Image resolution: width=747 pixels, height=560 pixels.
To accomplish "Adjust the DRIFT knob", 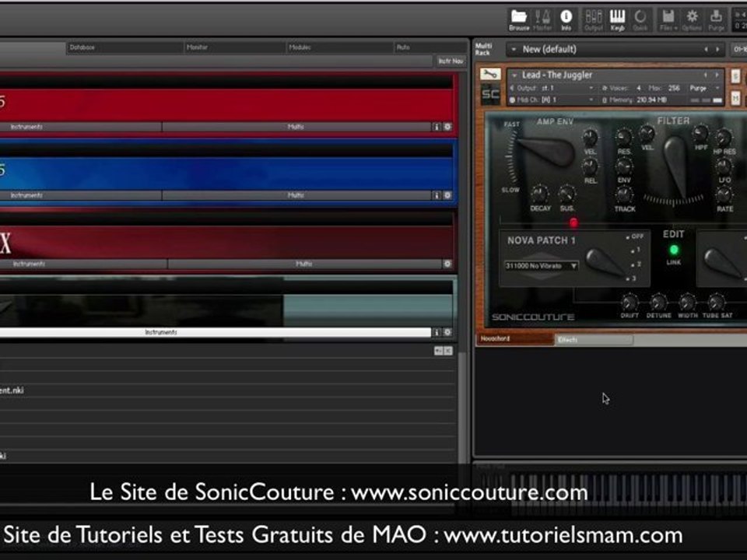I will coord(630,303).
